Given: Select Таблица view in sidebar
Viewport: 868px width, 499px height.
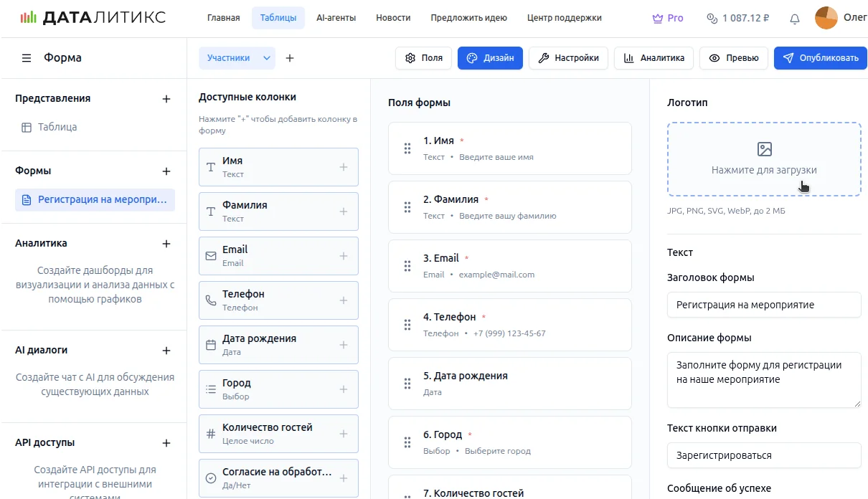Looking at the screenshot, I should click(x=57, y=128).
